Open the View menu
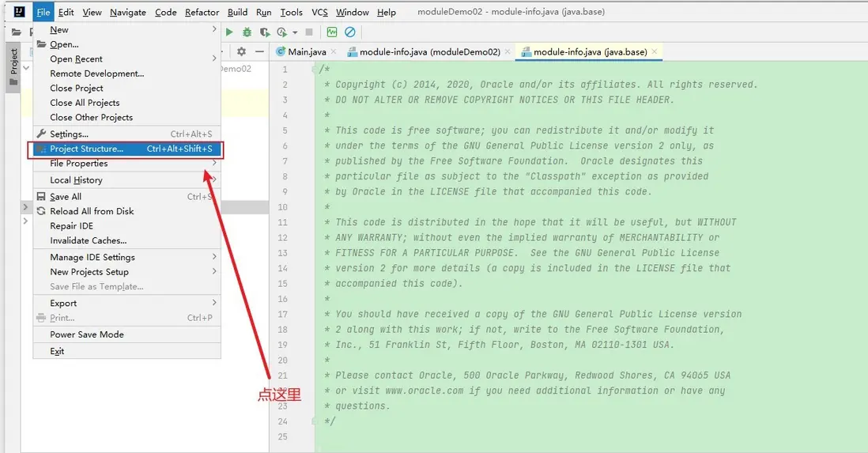868x453 pixels. (92, 12)
